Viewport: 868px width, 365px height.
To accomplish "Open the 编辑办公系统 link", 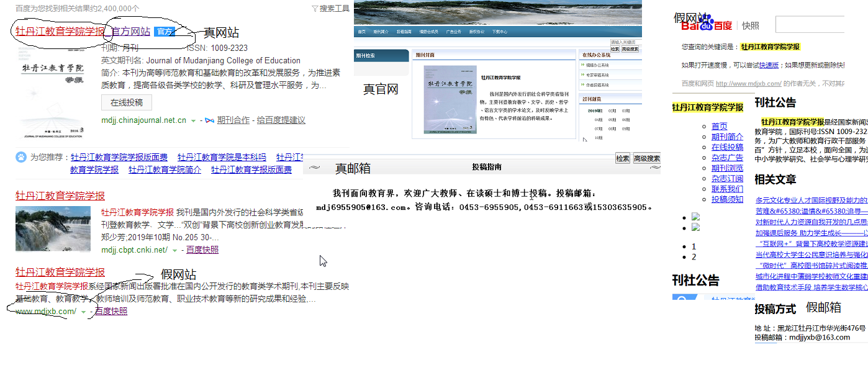I will pyautogui.click(x=597, y=65).
